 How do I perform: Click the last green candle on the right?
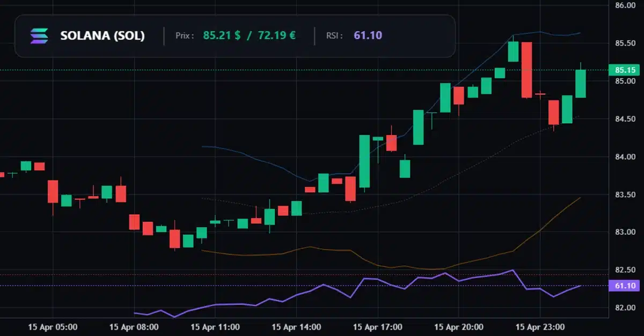pos(581,84)
